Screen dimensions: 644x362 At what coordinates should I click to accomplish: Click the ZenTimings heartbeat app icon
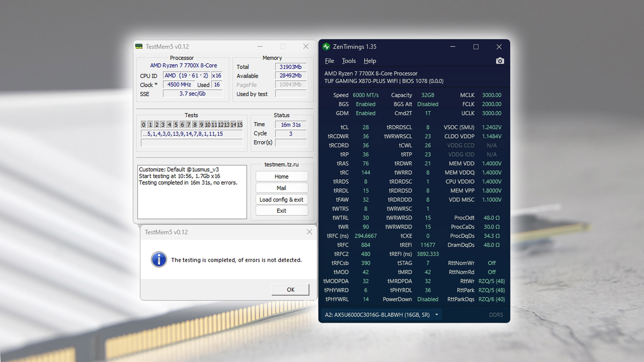click(x=326, y=47)
